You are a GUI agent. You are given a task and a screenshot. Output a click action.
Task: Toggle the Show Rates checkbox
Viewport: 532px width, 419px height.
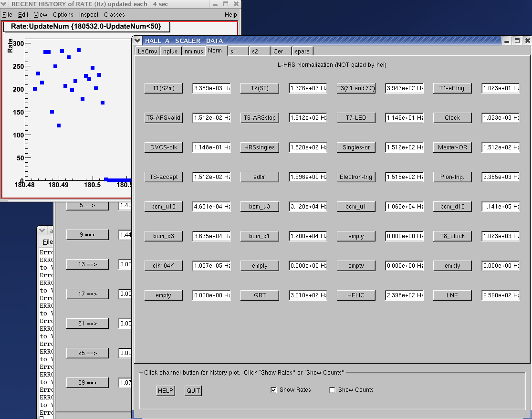(273, 390)
